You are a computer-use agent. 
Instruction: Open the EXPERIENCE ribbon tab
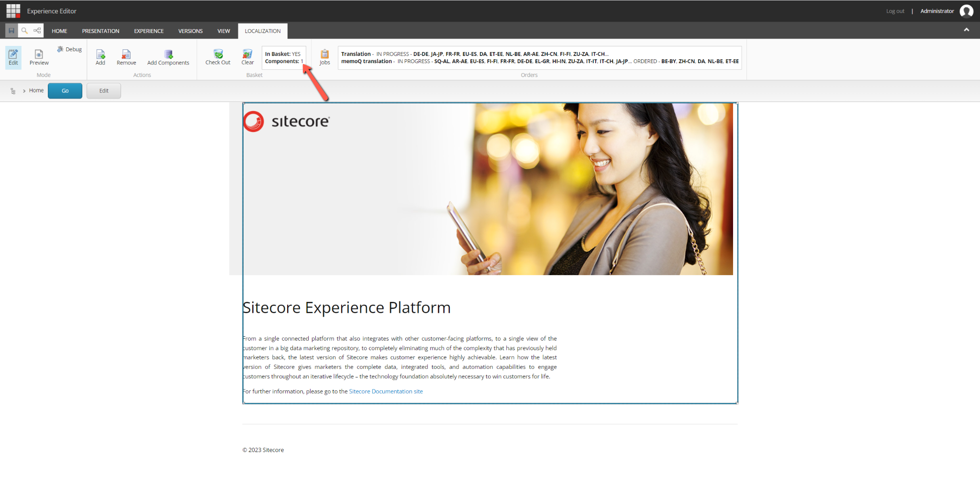[x=149, y=31]
